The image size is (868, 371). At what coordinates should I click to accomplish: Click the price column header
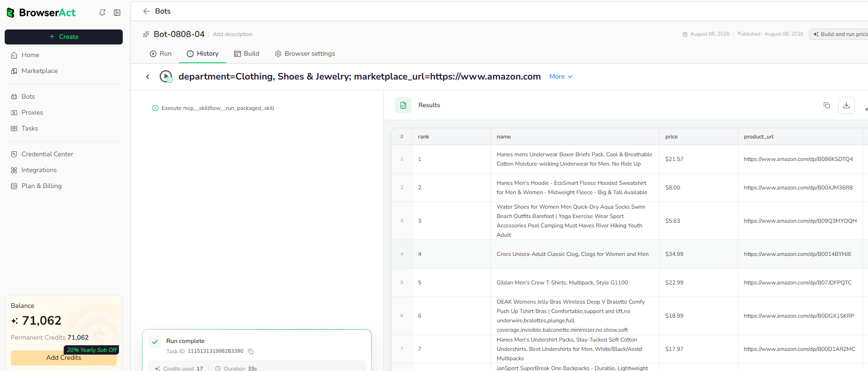point(698,137)
